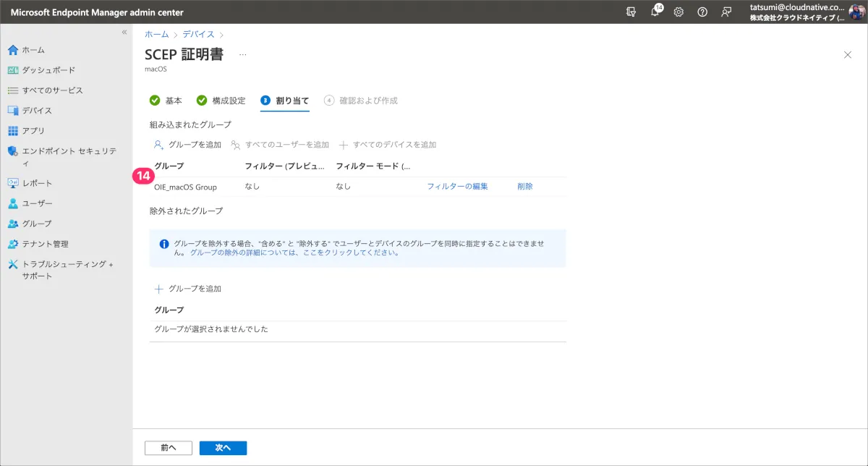Click グループを追加 under 組み込まれたグループ
Viewport: 868px width, 466px height.
(x=188, y=145)
